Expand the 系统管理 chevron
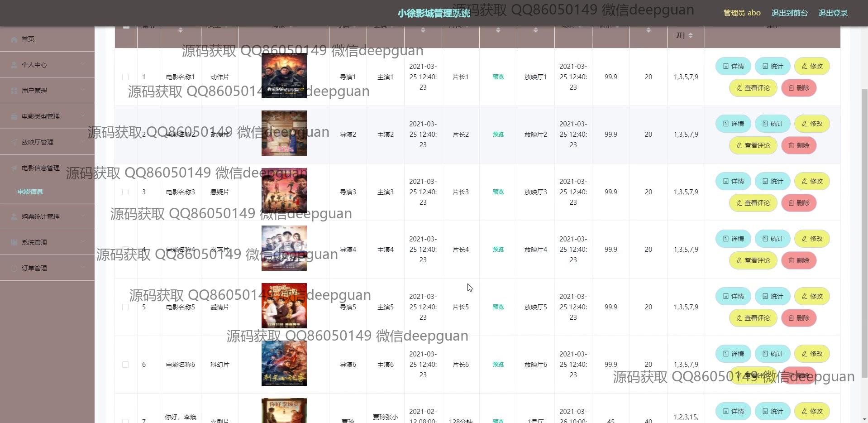 [x=83, y=242]
